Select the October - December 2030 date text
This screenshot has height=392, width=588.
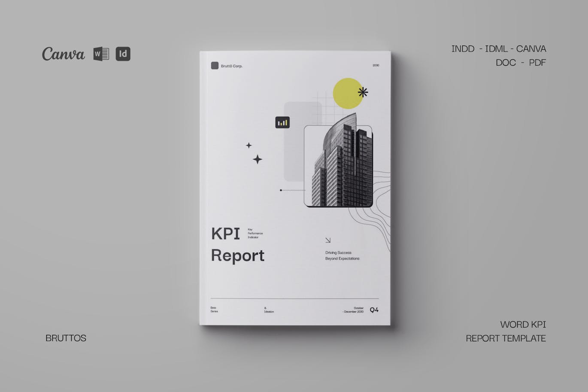(353, 310)
